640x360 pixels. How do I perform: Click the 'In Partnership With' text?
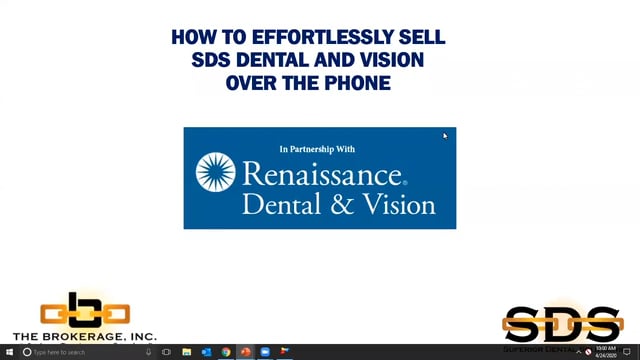click(317, 149)
